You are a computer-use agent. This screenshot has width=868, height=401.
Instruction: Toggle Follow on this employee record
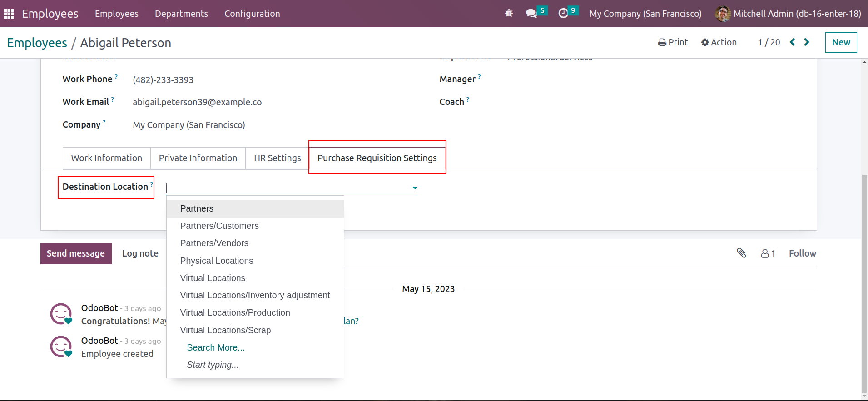802,253
